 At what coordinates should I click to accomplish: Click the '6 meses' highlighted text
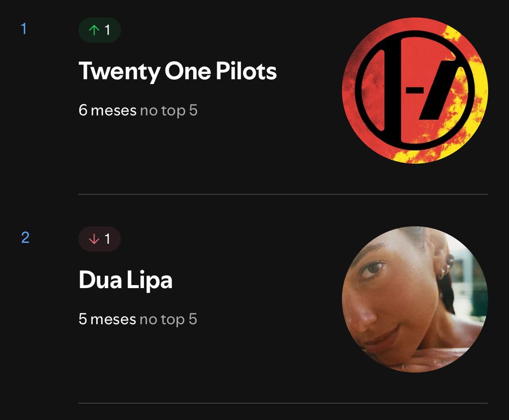coord(107,110)
